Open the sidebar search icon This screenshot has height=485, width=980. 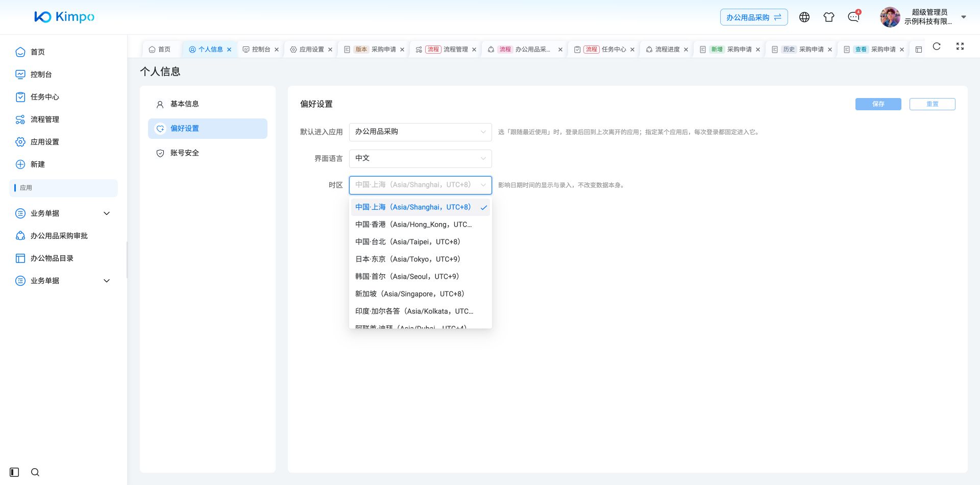click(35, 472)
